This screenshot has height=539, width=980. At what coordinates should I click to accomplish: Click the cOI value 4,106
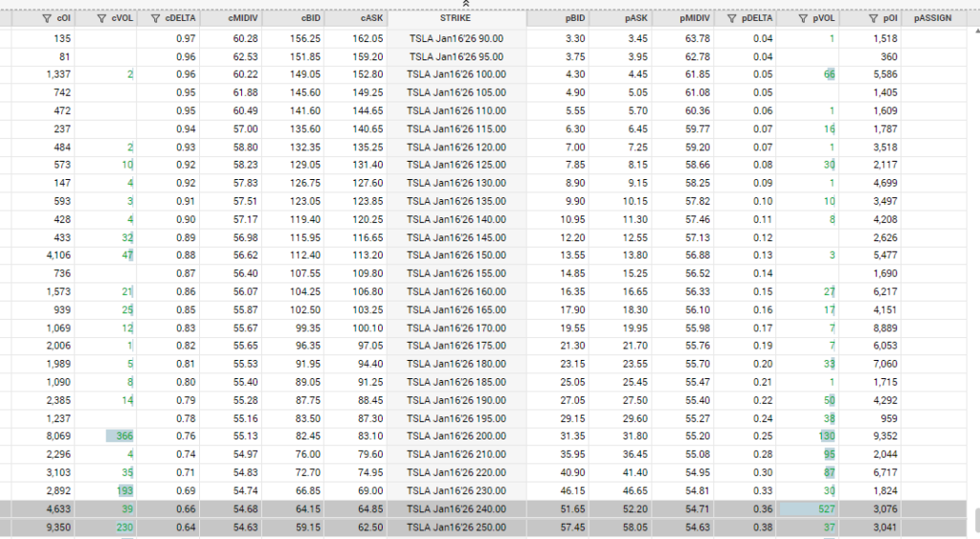coord(58,255)
